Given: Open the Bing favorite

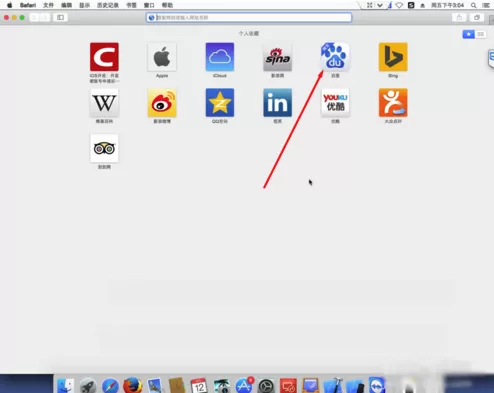Looking at the screenshot, I should [x=393, y=57].
